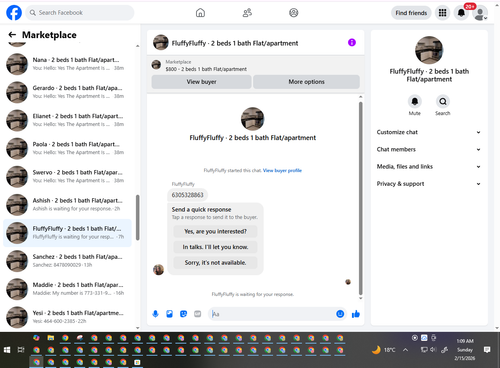
Task: Click the Find friends button
Action: tap(411, 13)
